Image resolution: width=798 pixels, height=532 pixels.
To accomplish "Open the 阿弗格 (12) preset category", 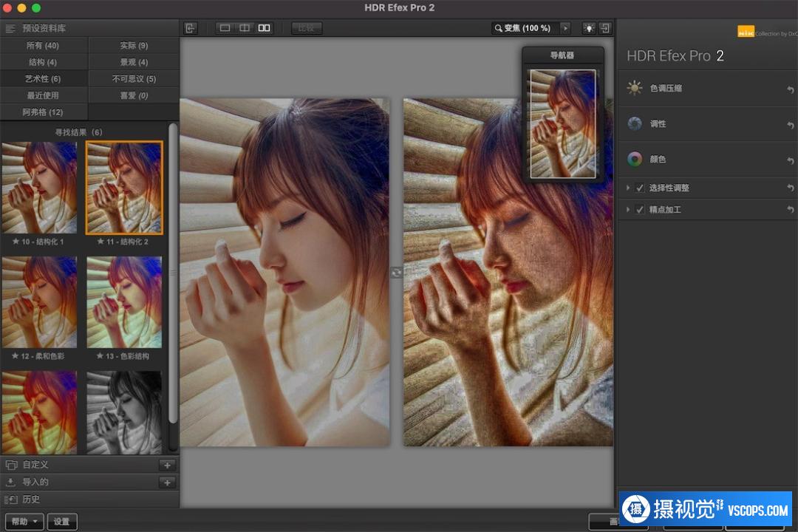I will pos(44,112).
